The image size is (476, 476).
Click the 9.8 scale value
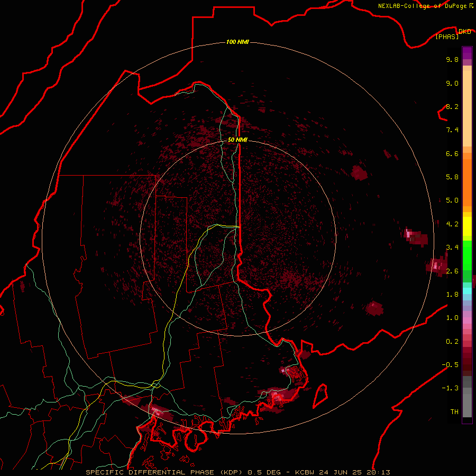(452, 59)
